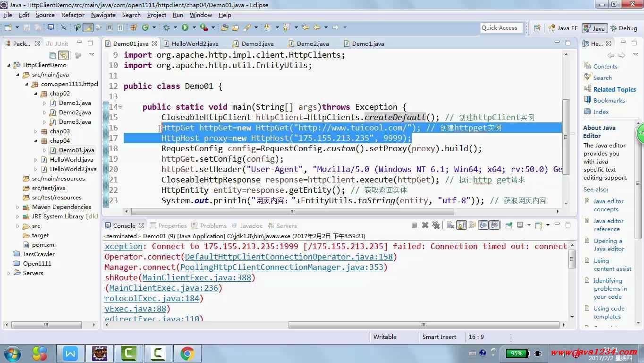Toggle Show Console on standard error change
Screen dimensions: 644x363
pos(494,225)
